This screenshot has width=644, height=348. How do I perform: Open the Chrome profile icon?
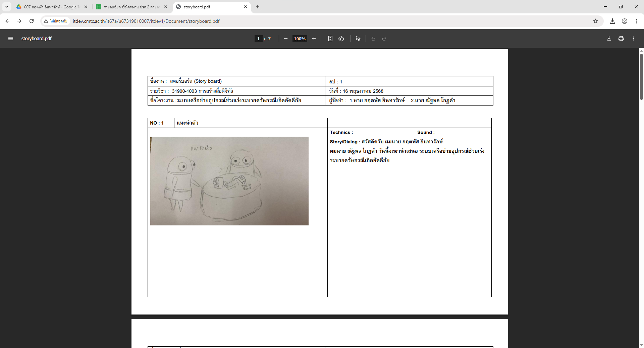(x=624, y=21)
